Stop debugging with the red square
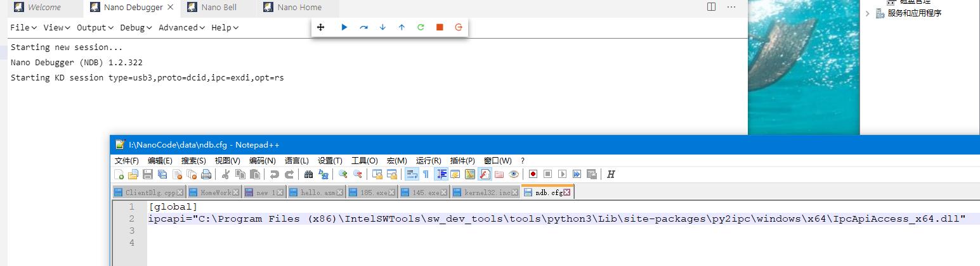The width and height of the screenshot is (980, 266). (x=440, y=27)
